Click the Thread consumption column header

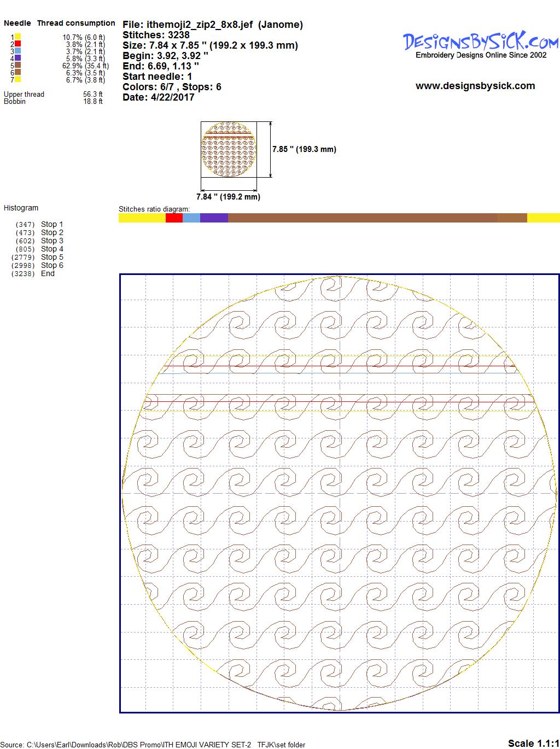click(76, 23)
